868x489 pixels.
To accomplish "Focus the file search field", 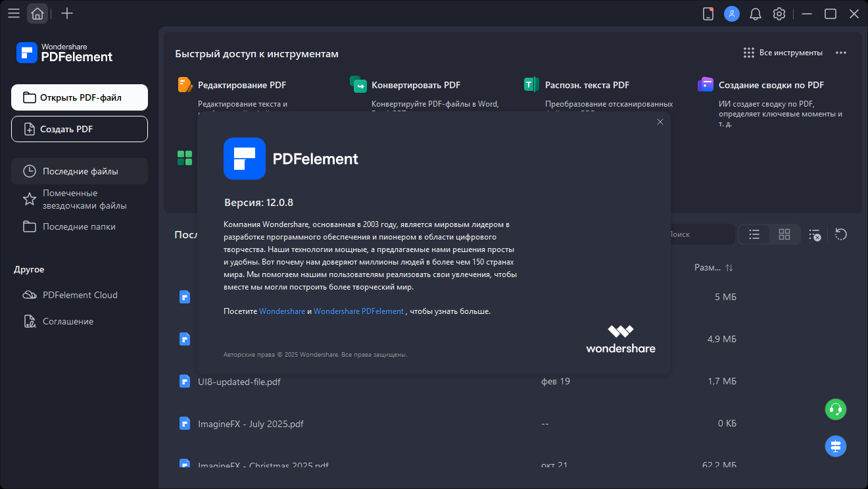I will 701,234.
